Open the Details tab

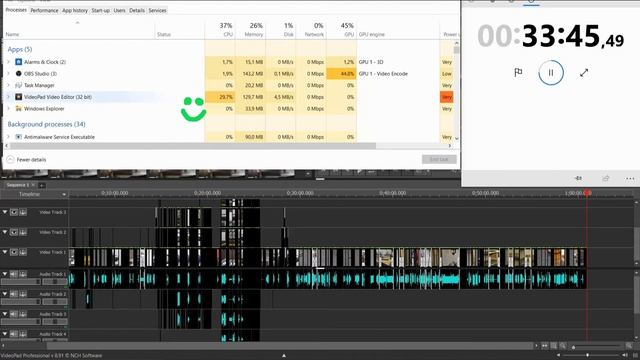point(137,10)
